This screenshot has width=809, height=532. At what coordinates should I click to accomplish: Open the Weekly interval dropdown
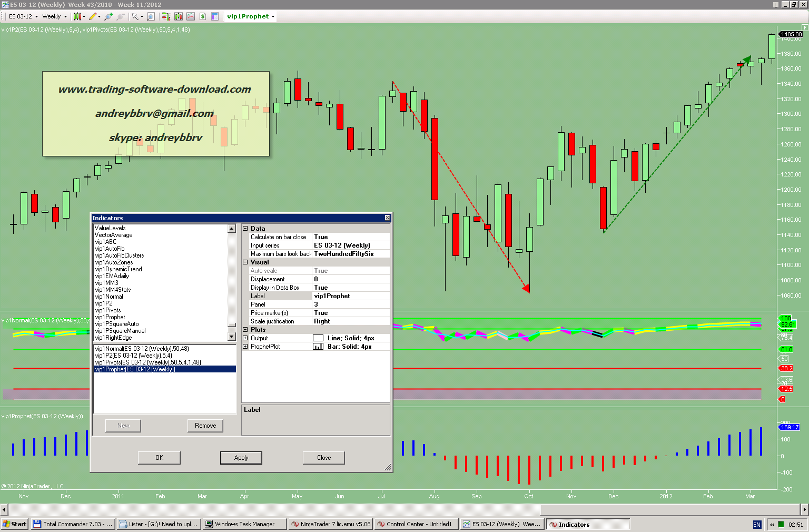click(x=55, y=16)
